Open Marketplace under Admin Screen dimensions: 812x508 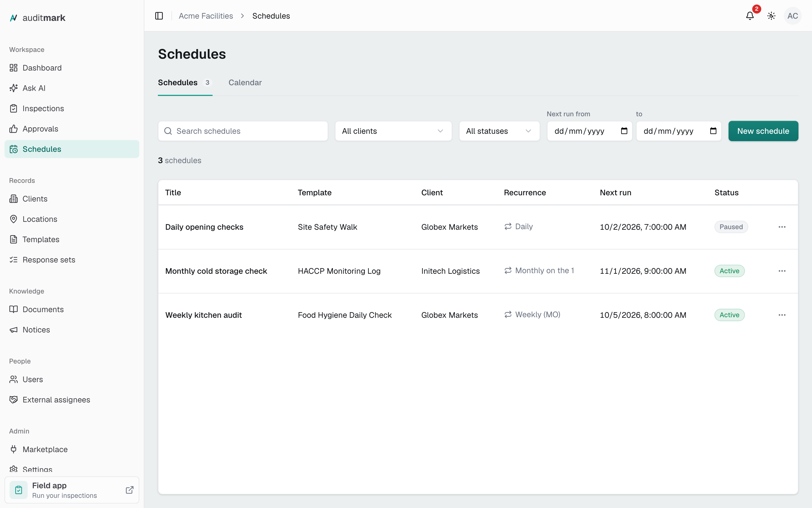[72, 450]
